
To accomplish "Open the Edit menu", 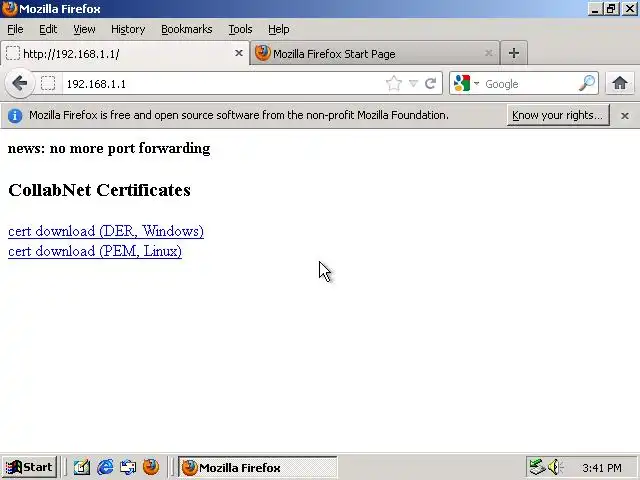I will click(48, 29).
